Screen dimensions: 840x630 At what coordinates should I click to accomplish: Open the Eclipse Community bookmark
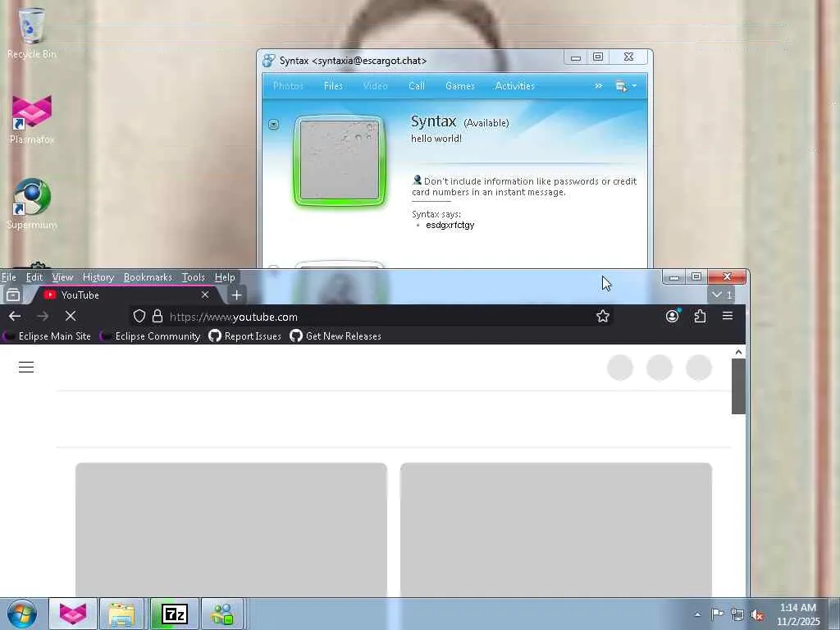[x=152, y=336]
